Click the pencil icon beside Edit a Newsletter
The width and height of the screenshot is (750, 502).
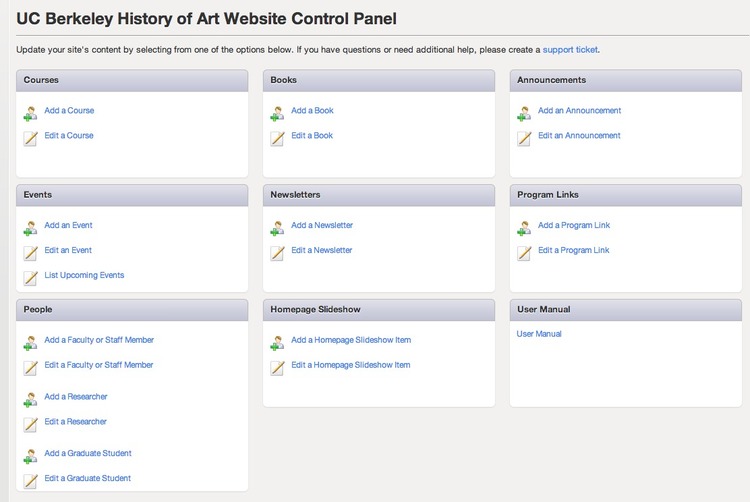[x=277, y=253]
